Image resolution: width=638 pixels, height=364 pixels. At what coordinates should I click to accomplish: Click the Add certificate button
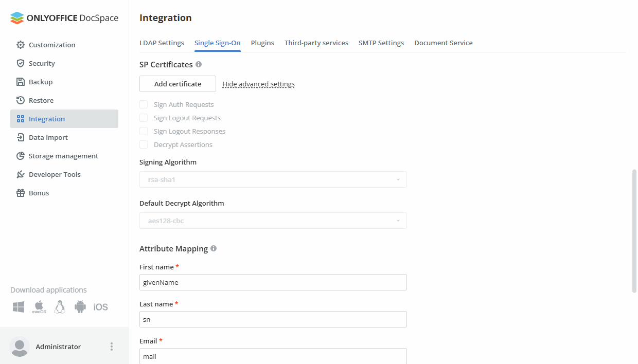coord(178,83)
